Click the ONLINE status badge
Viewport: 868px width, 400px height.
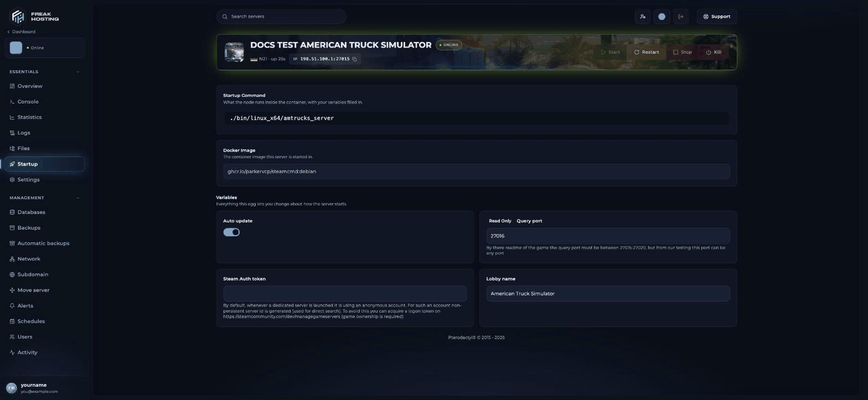point(449,45)
